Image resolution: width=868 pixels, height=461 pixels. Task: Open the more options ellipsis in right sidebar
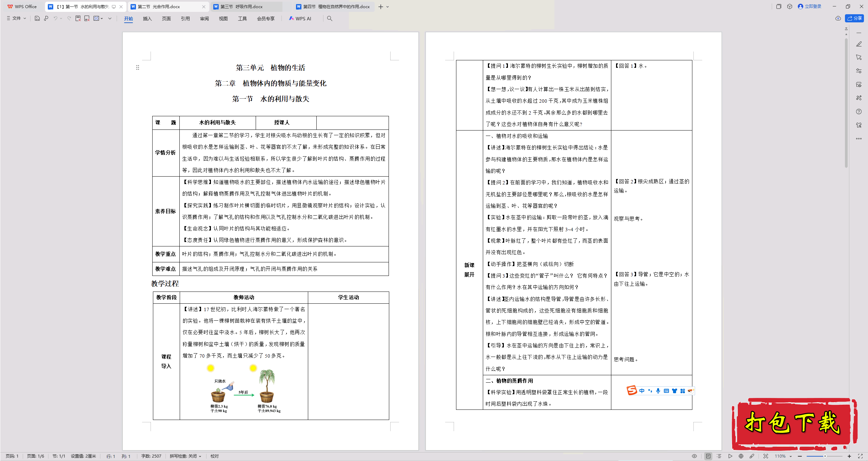(859, 139)
